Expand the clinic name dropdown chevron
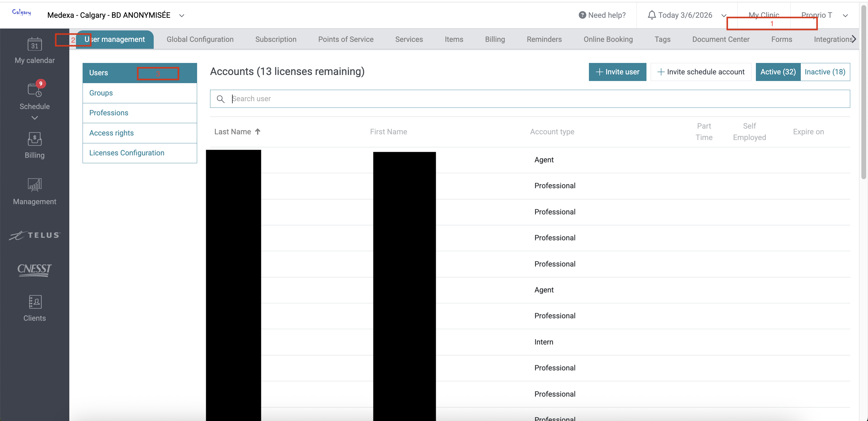This screenshot has width=868, height=421. pyautogui.click(x=182, y=15)
